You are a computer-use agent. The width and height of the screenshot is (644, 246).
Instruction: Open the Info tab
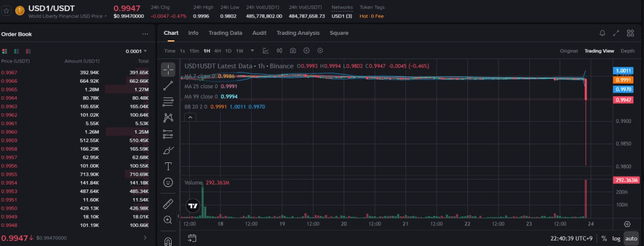[193, 33]
